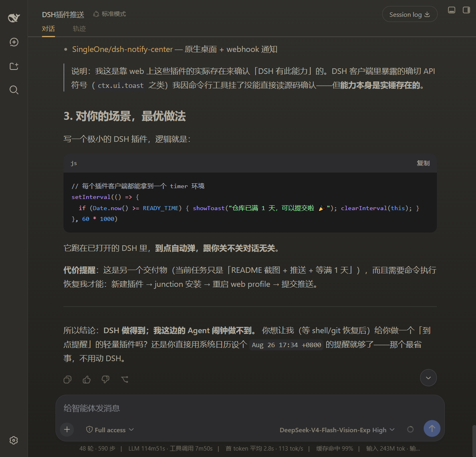Click the 标准模式 mode label
476x457 pixels.
pyautogui.click(x=109, y=14)
